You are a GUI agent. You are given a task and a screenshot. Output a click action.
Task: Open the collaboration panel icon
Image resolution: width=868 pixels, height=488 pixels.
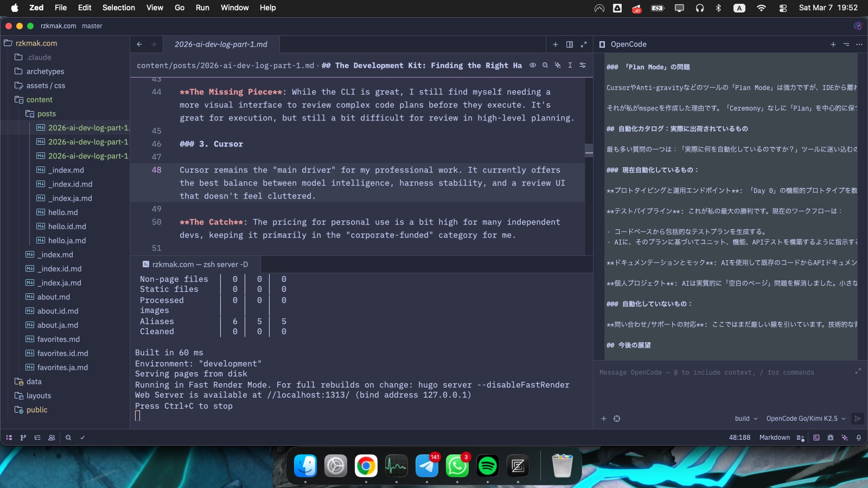[52, 437]
